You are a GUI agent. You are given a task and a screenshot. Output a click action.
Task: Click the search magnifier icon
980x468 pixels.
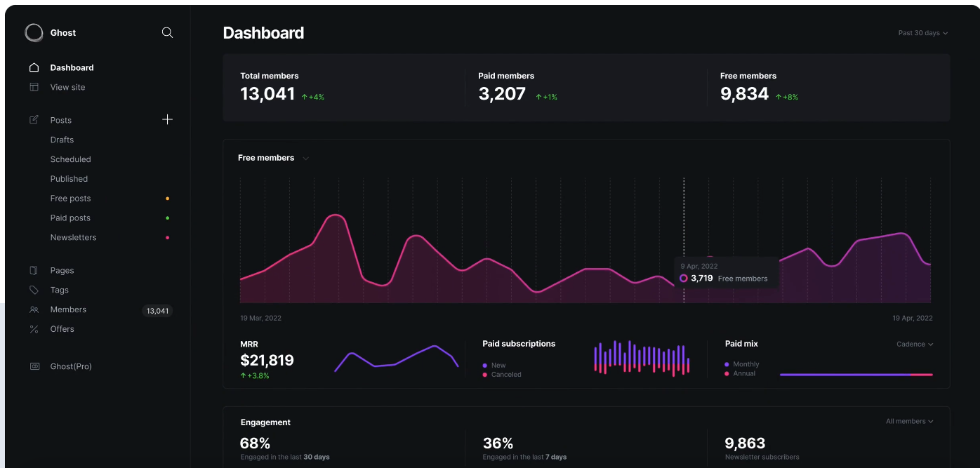[167, 32]
